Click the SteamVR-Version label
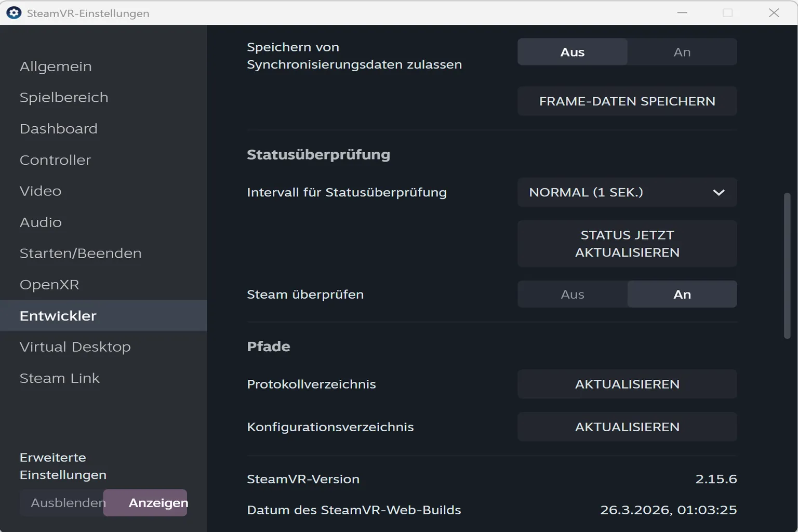 click(303, 479)
